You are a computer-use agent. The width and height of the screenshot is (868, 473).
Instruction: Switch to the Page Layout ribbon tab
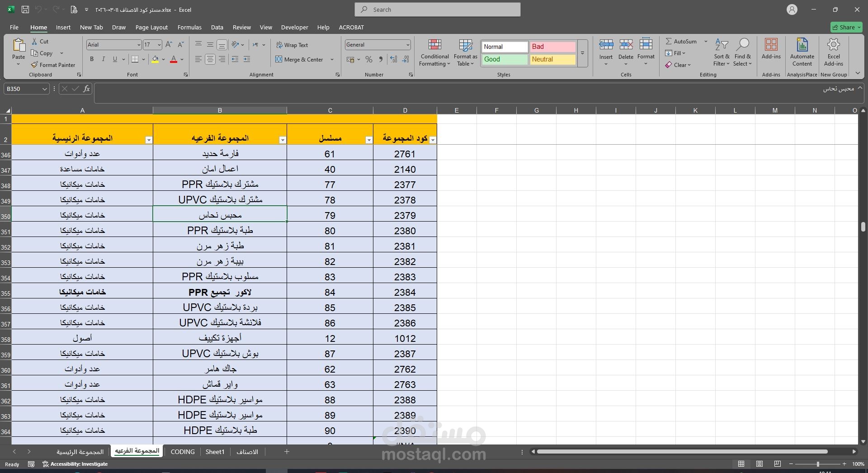151,27
